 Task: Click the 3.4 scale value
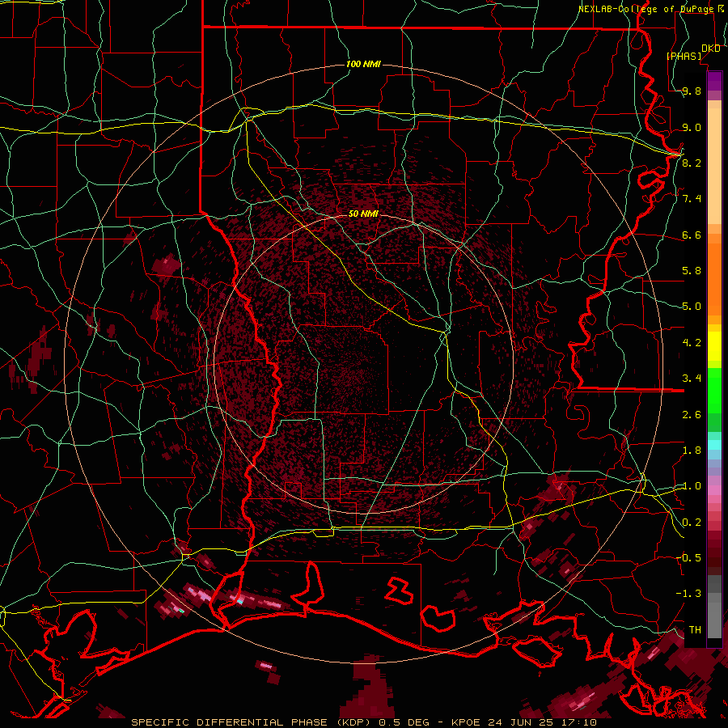click(x=692, y=379)
